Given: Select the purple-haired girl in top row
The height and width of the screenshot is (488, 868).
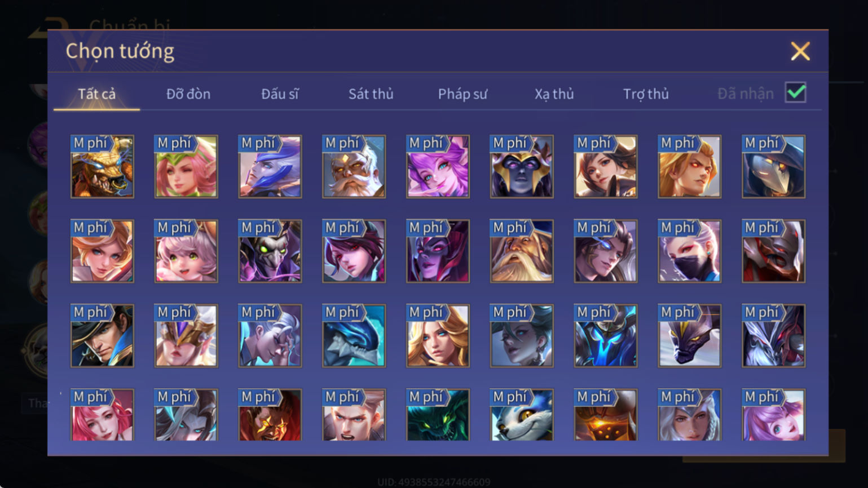Looking at the screenshot, I should tap(438, 166).
